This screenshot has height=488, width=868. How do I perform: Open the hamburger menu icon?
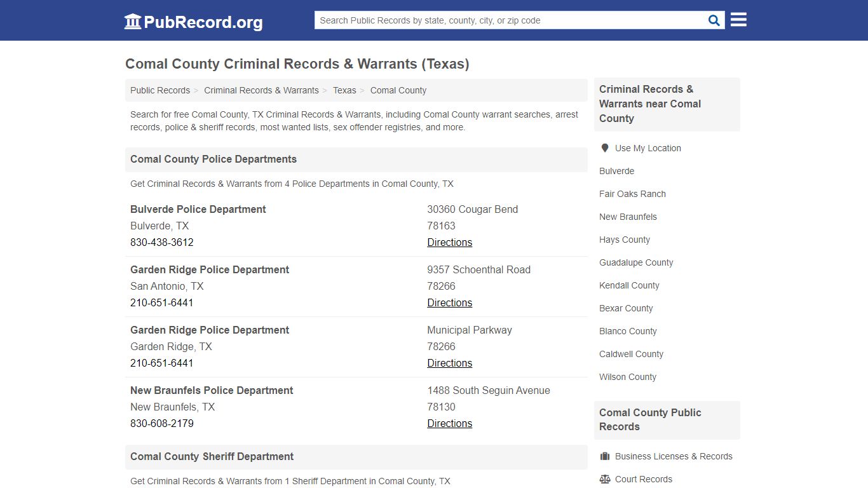(x=738, y=20)
